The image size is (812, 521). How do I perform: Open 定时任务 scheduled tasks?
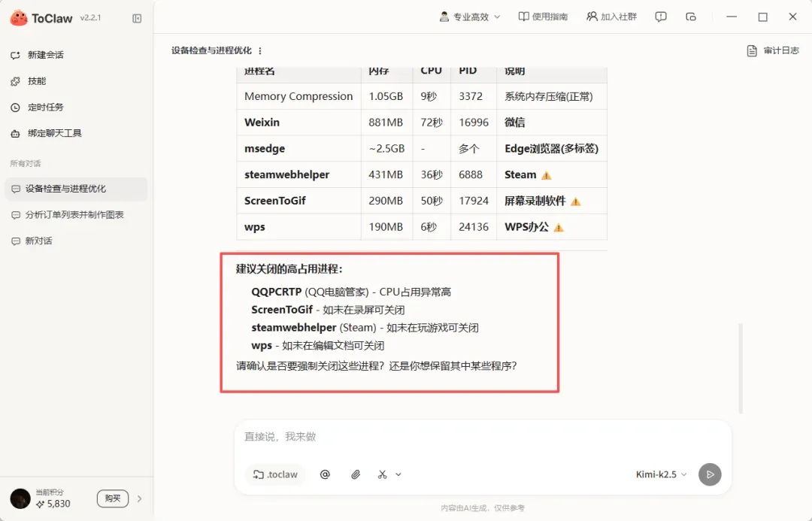click(38, 108)
